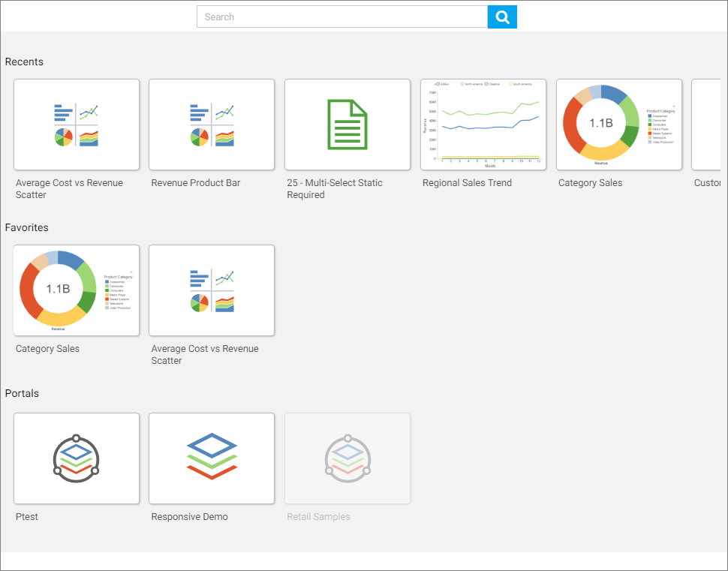
Task: Click the Revenue Product Bar label
Action: pos(196,183)
